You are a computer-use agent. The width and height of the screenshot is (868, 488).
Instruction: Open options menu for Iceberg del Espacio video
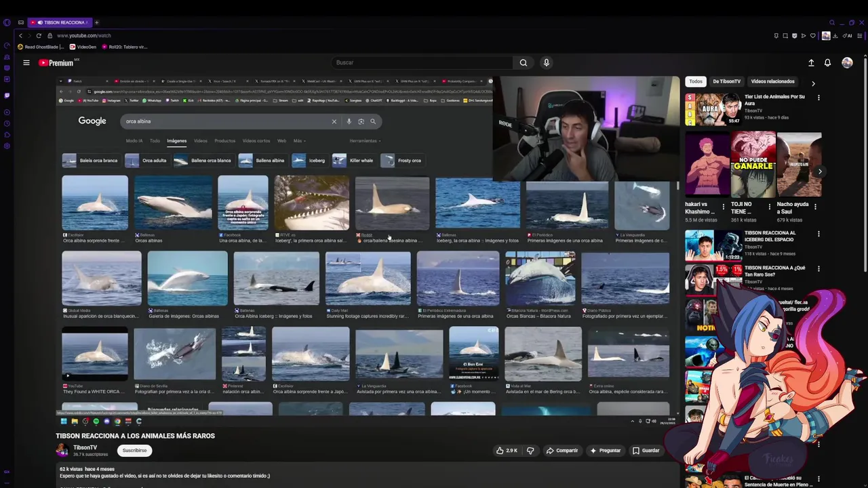coord(818,234)
